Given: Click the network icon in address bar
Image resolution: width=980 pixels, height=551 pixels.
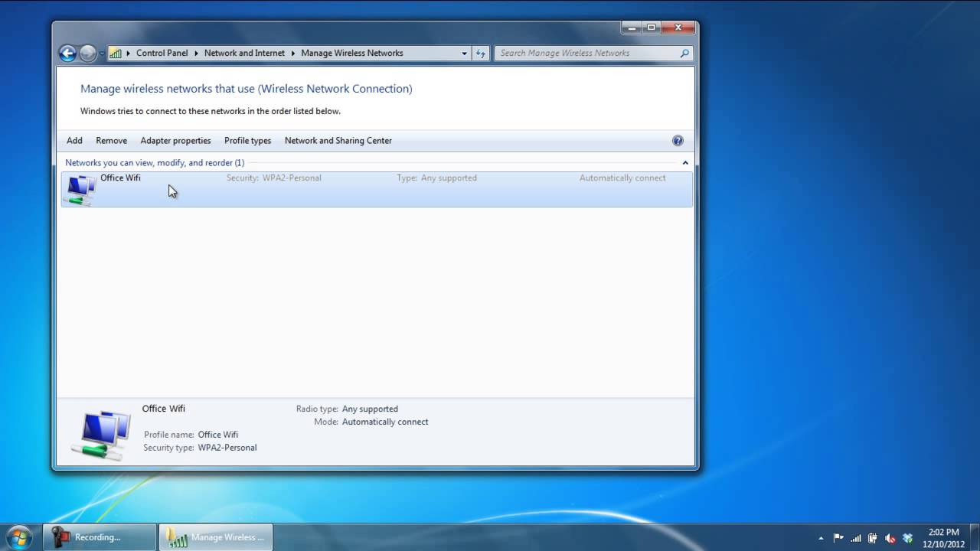Looking at the screenshot, I should 116,53.
